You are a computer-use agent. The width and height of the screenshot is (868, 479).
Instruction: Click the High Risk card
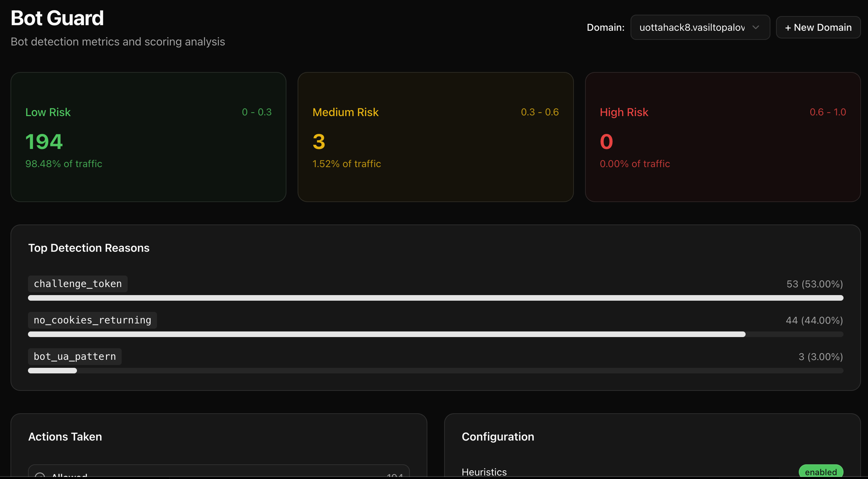coord(723,137)
